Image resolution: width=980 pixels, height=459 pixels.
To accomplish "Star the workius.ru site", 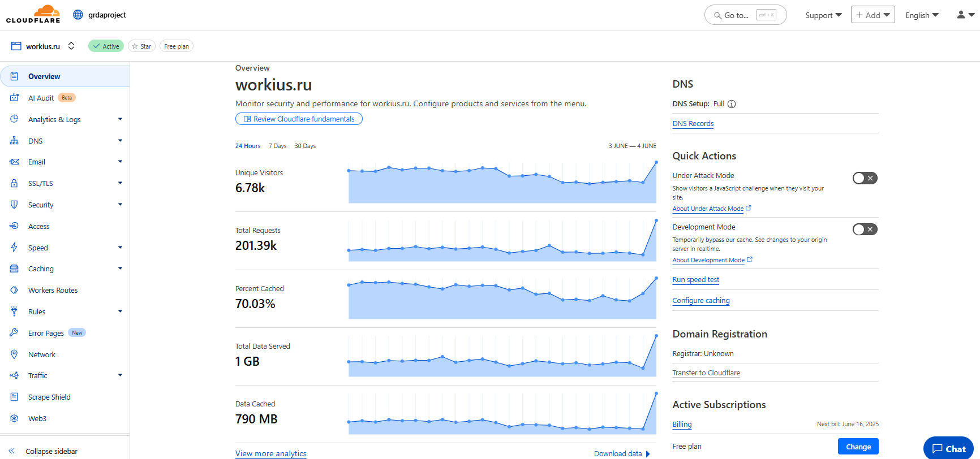I will click(141, 46).
